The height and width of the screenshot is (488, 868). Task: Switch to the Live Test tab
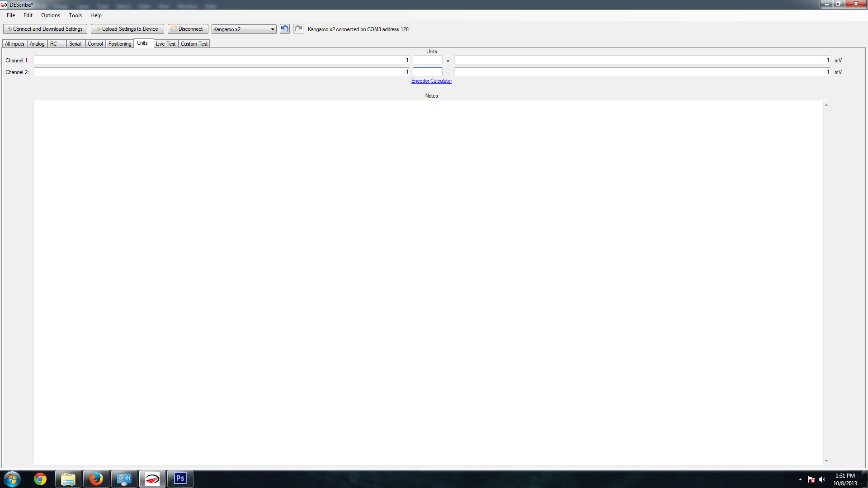tap(165, 44)
